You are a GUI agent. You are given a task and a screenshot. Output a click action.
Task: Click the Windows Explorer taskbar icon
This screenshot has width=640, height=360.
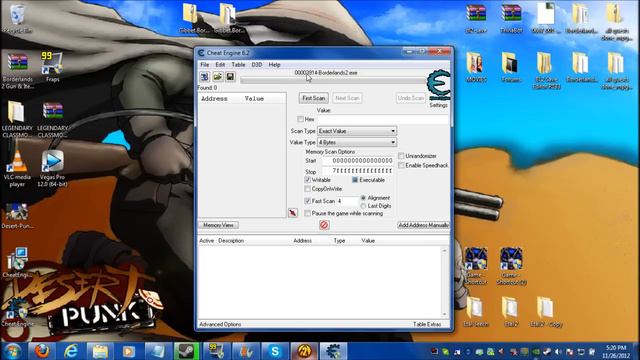tap(100, 351)
